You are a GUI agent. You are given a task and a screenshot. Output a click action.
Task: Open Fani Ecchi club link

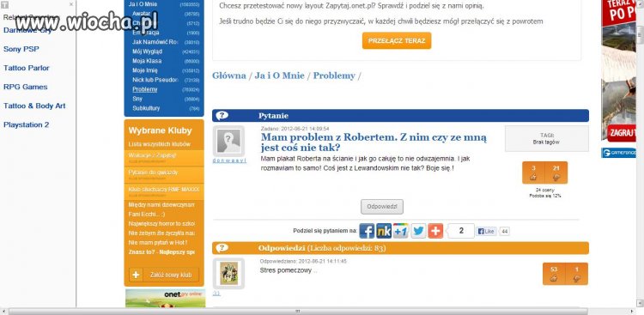[x=147, y=214]
